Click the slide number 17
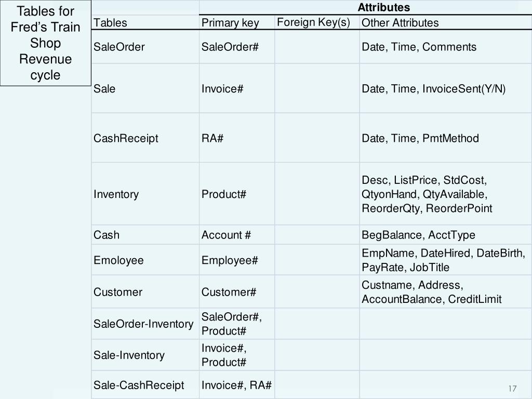 [x=513, y=389]
